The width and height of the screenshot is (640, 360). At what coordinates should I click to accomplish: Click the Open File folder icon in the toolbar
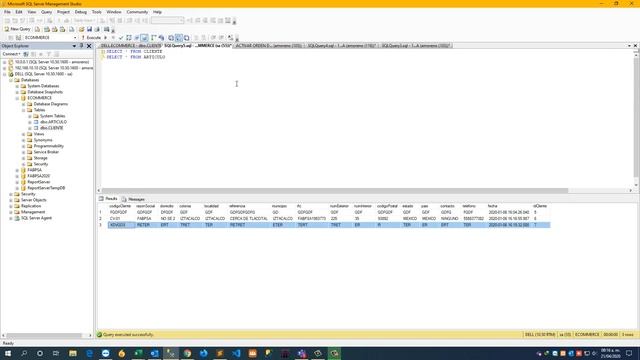82,29
